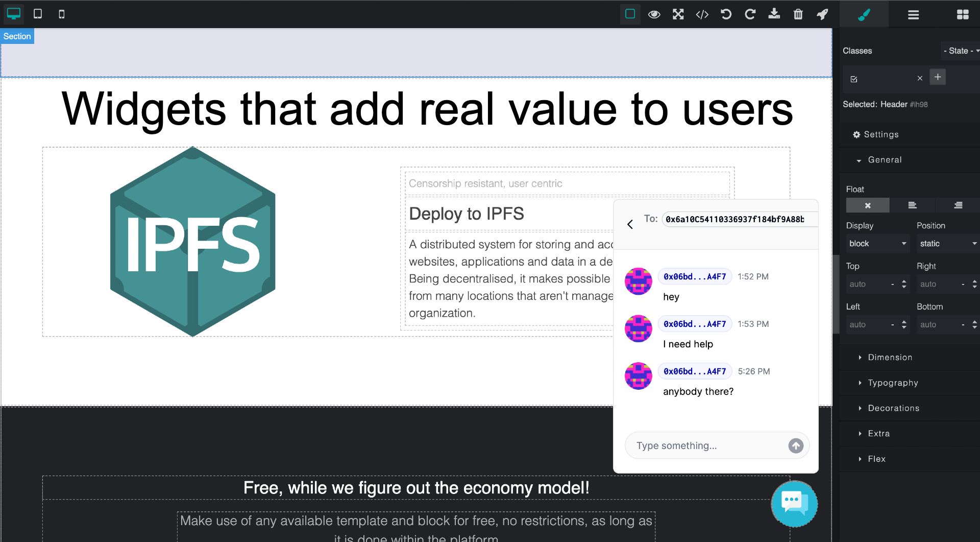Click sender address tag at 5:26 PM
This screenshot has width=980, height=542.
pyautogui.click(x=695, y=371)
